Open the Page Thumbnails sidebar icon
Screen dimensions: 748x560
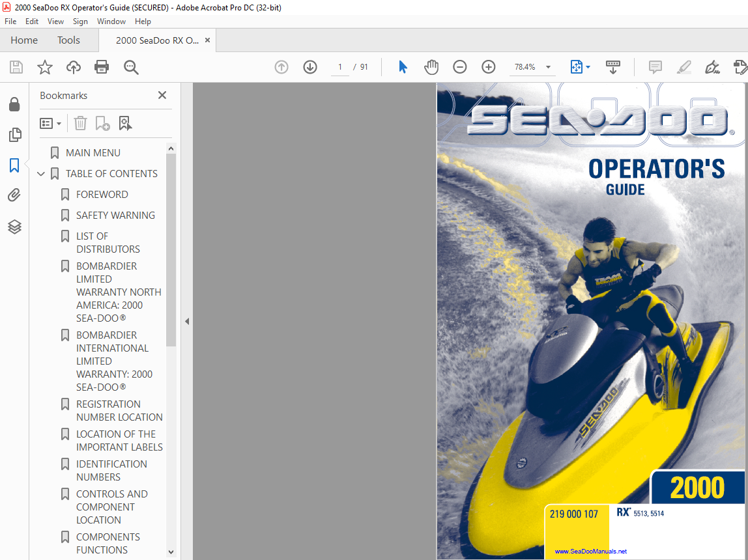tap(15, 135)
